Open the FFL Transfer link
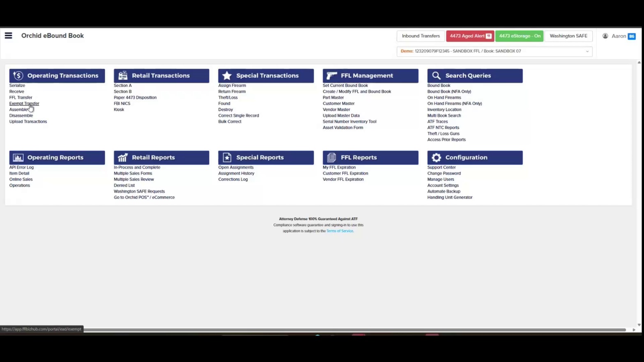This screenshot has width=644, height=362. pyautogui.click(x=21, y=98)
